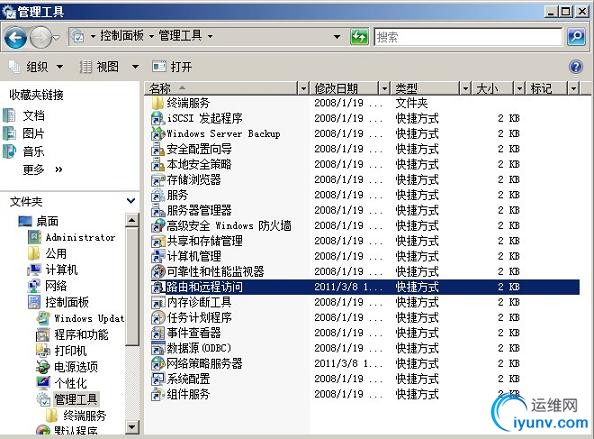Select 高级安全 Windows 防火墙 icon
Image resolution: width=594 pixels, height=439 pixels.
157,226
